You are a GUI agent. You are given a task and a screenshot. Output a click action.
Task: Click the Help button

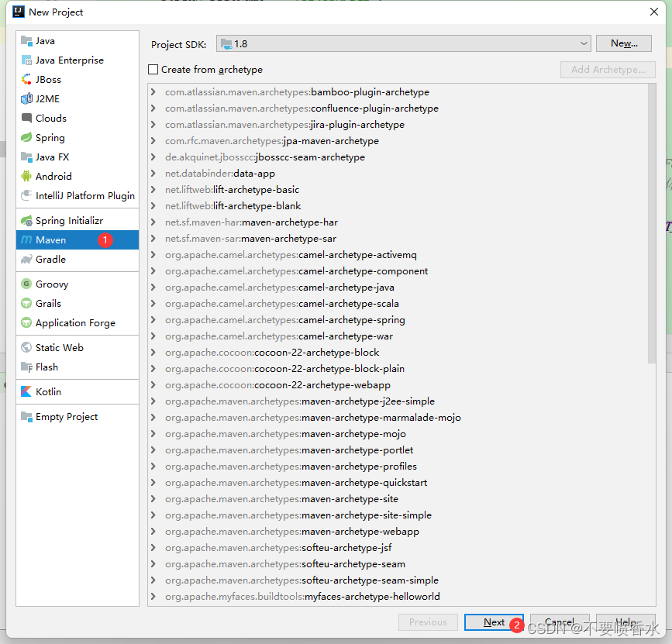[625, 622]
